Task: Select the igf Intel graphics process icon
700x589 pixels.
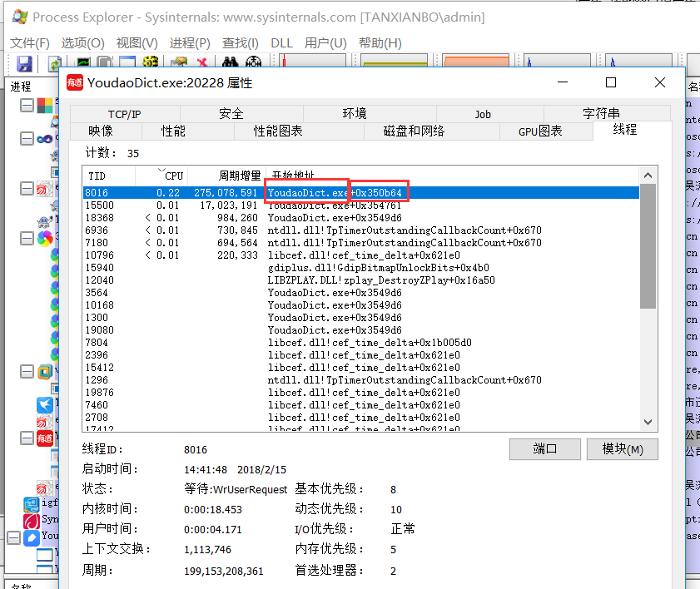Action: (32, 505)
